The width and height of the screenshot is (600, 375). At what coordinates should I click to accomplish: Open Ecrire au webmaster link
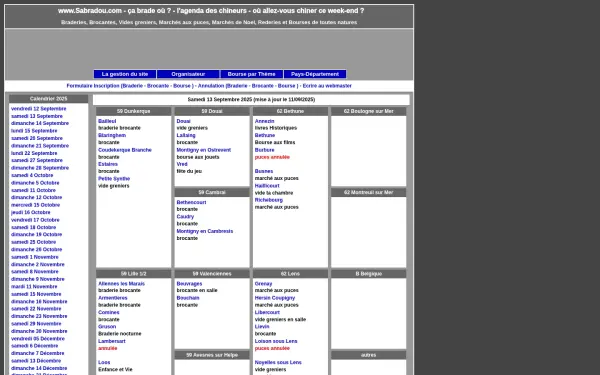coord(327,86)
